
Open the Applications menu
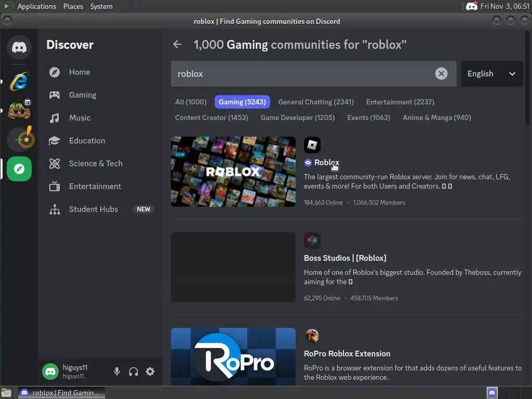tap(37, 6)
